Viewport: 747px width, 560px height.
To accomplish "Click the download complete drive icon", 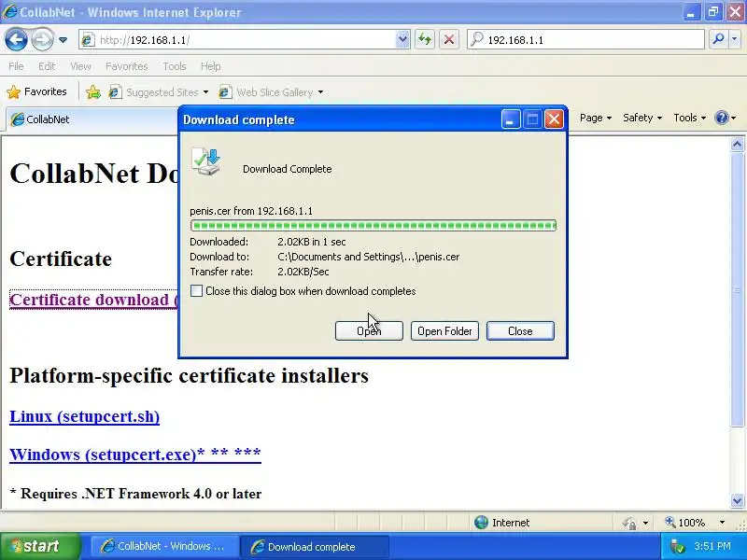I will point(206,162).
